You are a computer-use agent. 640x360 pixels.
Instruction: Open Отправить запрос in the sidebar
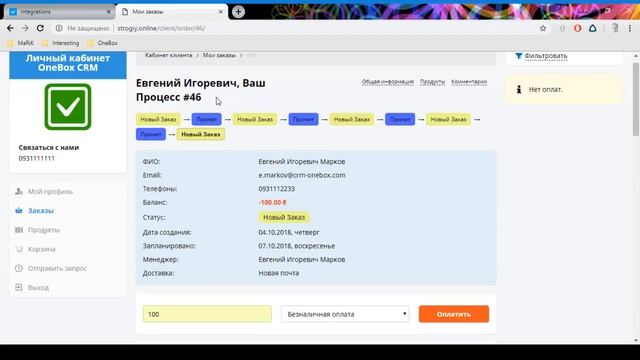(58, 268)
